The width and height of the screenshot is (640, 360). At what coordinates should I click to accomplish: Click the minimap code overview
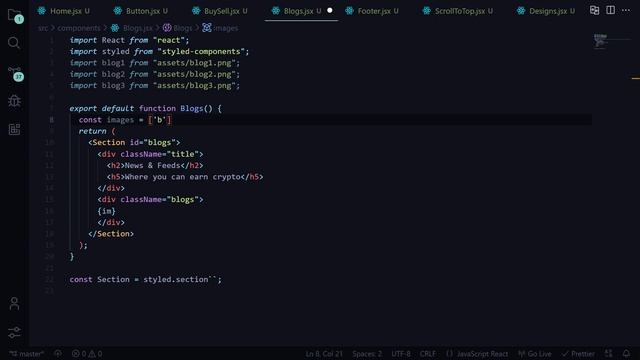pyautogui.click(x=601, y=41)
